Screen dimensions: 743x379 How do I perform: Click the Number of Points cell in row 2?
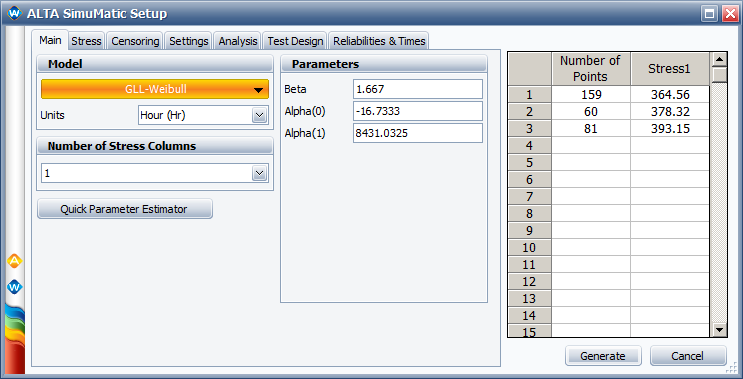coord(591,111)
